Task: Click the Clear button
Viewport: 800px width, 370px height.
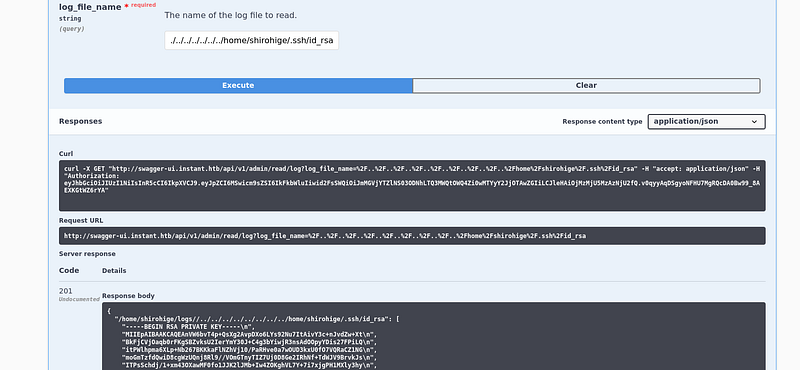Action: coord(586,86)
